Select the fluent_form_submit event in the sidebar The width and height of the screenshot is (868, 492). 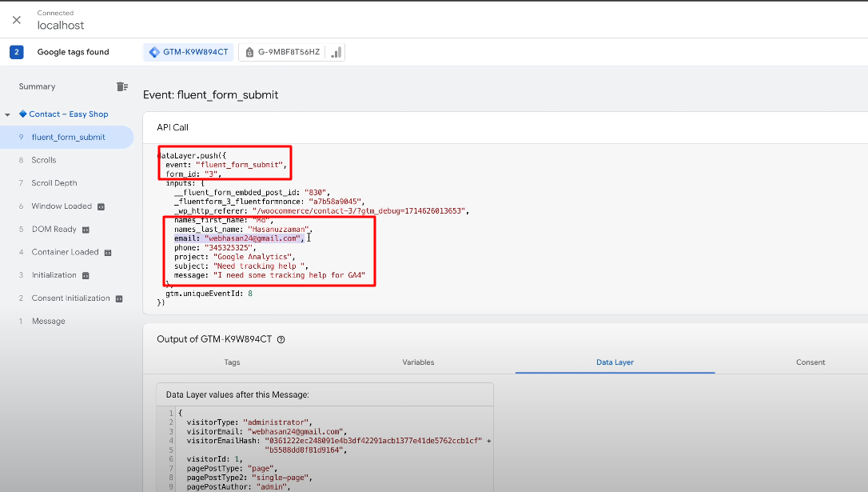click(68, 137)
